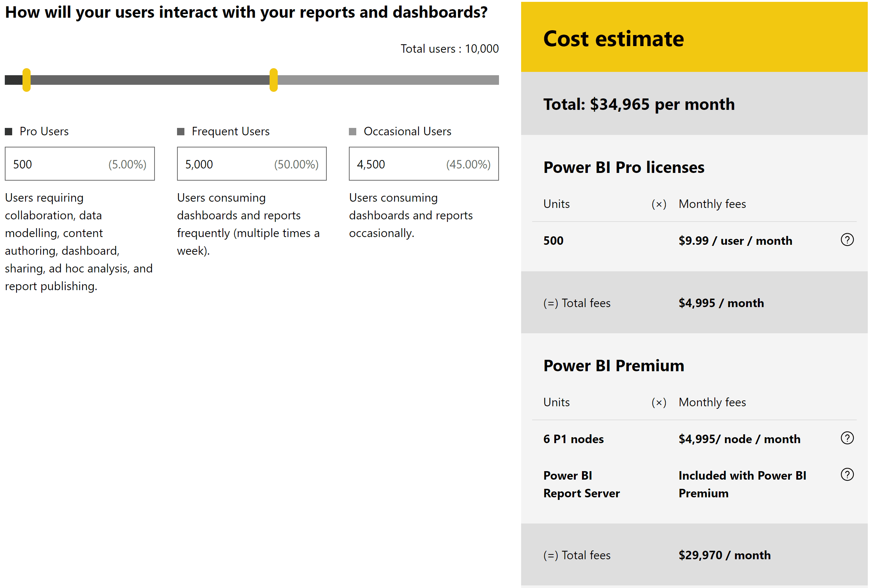
Task: Click the Pro Users input field showing 500
Action: click(80, 164)
